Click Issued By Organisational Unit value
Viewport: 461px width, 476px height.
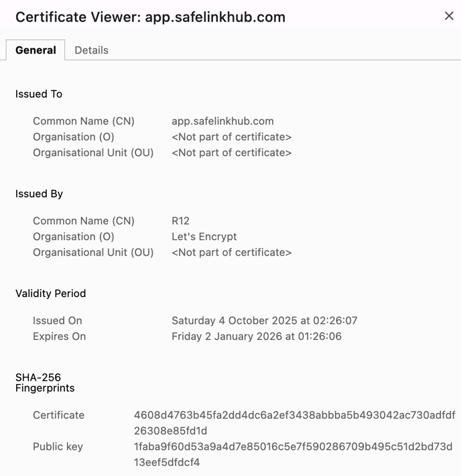pos(231,253)
